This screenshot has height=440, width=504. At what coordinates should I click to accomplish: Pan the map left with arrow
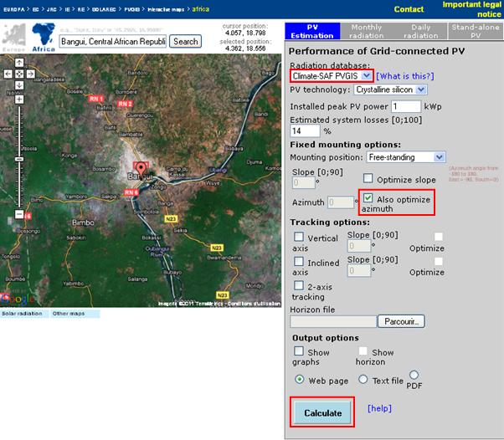[8, 74]
